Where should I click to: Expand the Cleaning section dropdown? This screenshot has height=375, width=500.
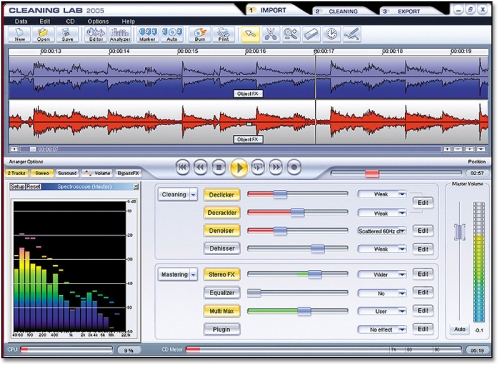193,195
